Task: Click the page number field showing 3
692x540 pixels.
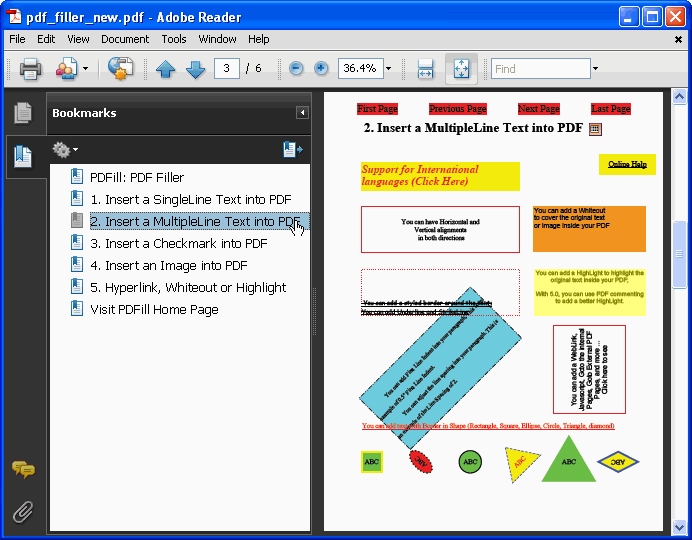Action: pyautogui.click(x=227, y=68)
